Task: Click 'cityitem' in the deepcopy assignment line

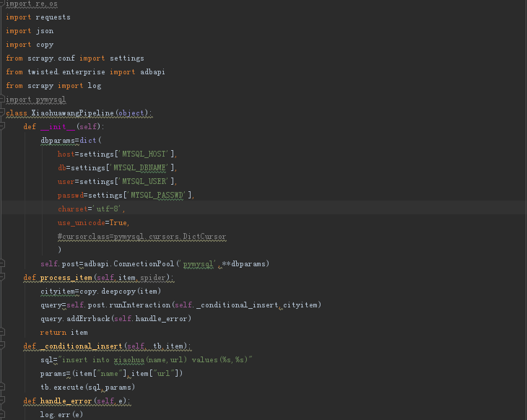Action: click(58, 292)
